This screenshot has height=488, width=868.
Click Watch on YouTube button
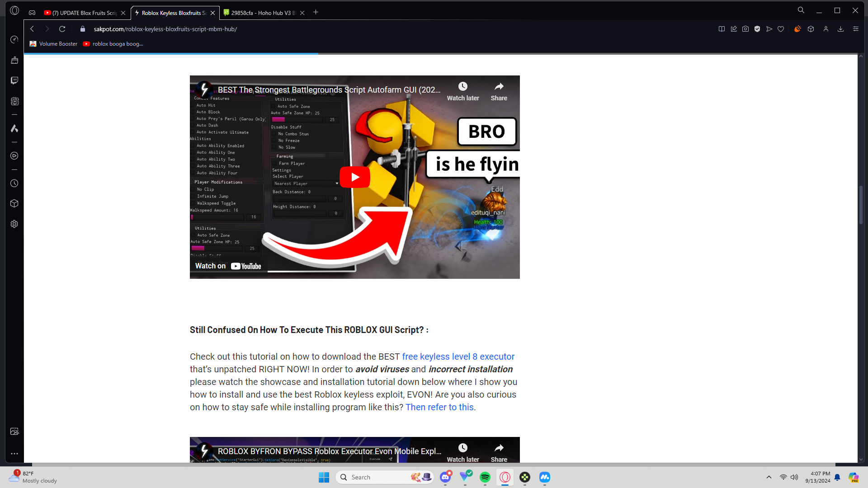228,266
